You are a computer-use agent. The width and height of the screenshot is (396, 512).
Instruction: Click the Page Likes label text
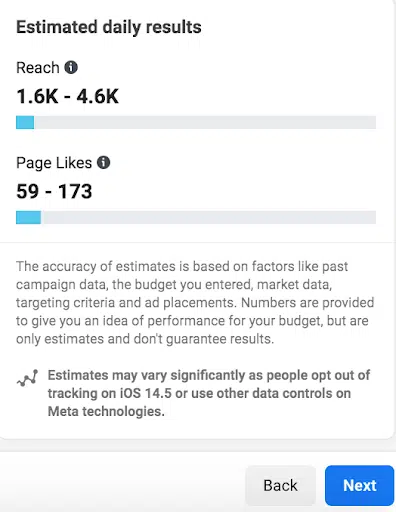pyautogui.click(x=54, y=163)
